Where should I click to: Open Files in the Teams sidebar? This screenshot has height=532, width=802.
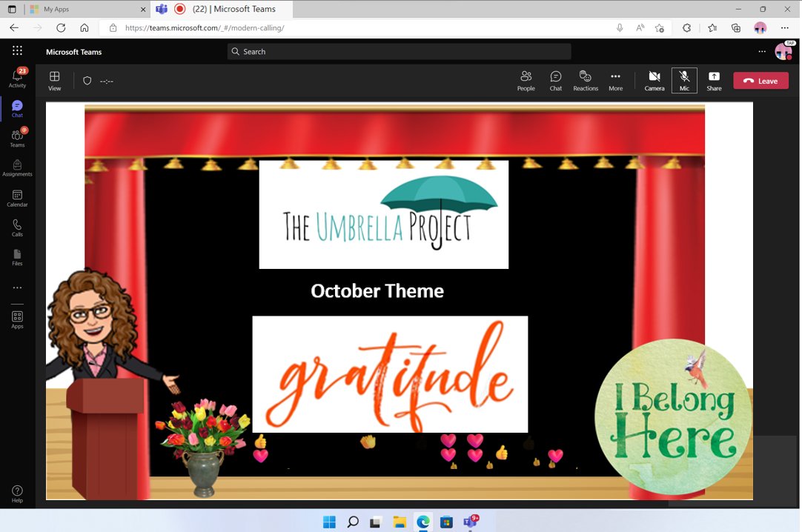coord(17,258)
